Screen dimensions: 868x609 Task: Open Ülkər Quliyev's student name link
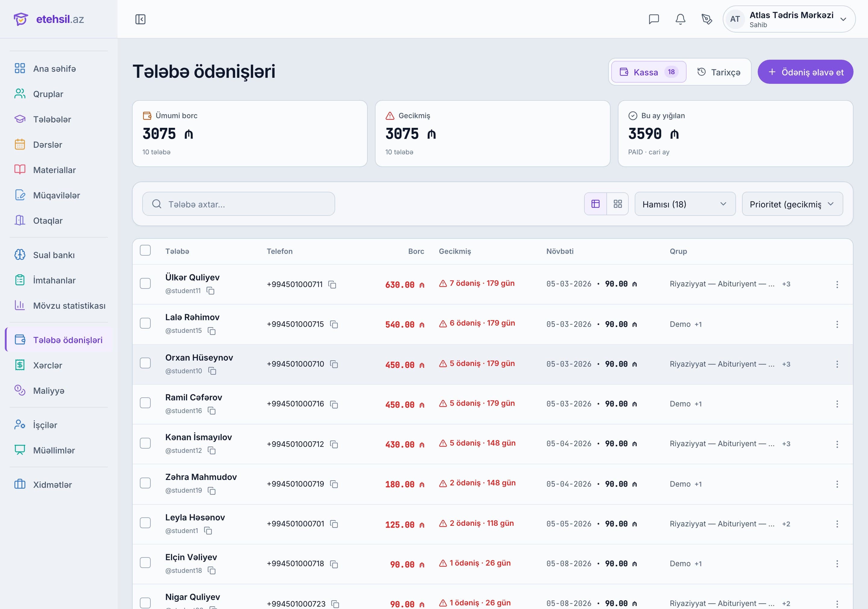click(192, 277)
